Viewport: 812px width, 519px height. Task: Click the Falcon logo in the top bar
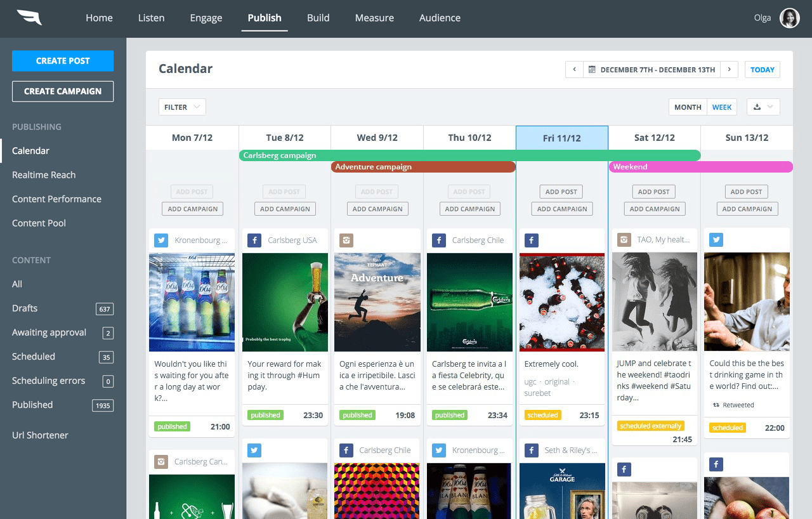pyautogui.click(x=29, y=18)
